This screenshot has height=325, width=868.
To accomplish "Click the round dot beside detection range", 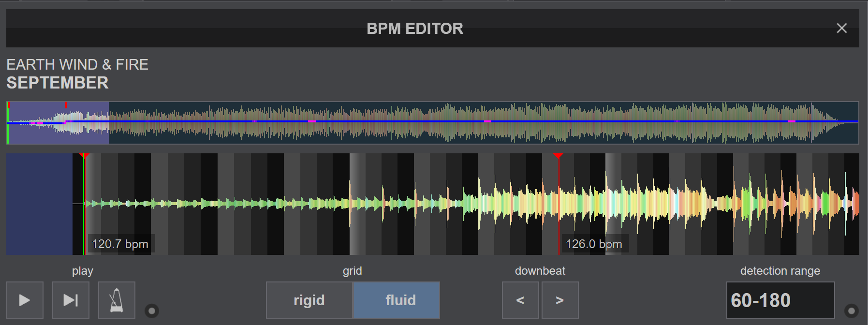I will (851, 310).
